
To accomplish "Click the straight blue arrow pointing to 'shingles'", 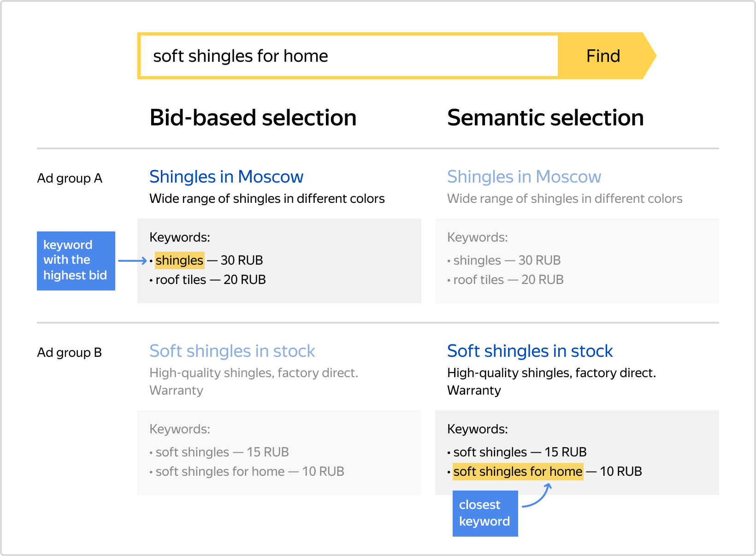I will click(132, 261).
